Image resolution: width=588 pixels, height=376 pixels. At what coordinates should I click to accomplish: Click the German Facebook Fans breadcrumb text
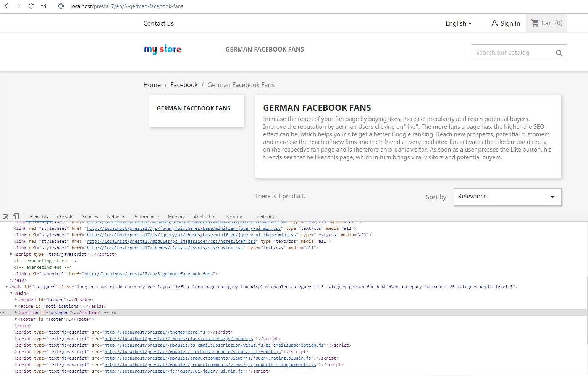tap(241, 85)
